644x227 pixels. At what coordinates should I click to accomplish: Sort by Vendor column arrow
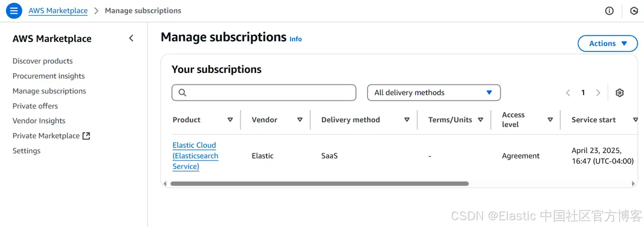coord(300,120)
